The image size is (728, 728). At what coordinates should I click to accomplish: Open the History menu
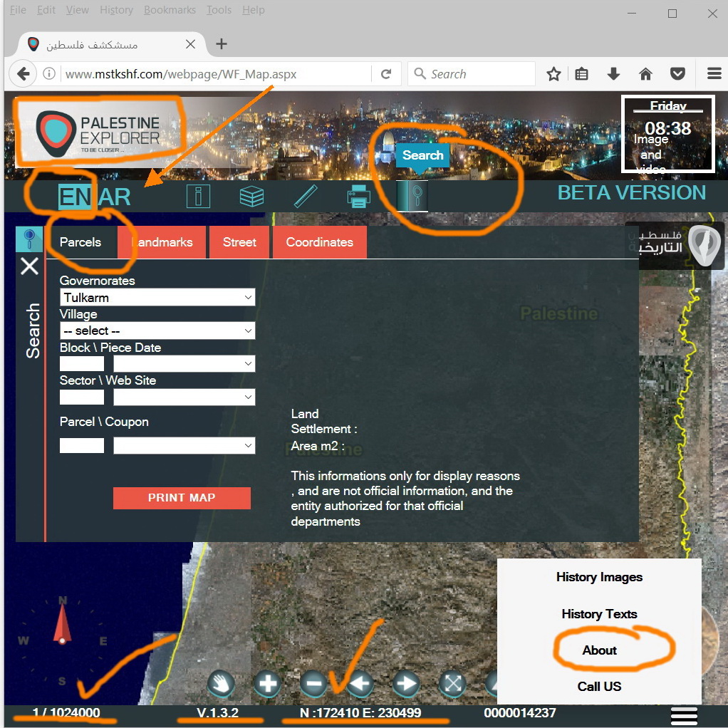pos(116,10)
